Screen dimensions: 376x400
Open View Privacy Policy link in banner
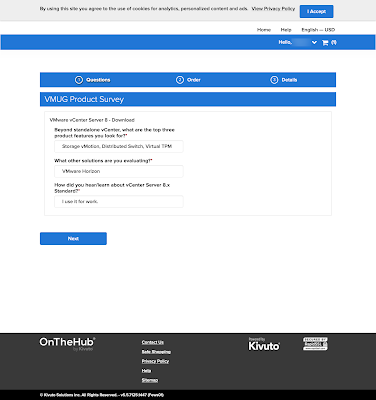(273, 9)
